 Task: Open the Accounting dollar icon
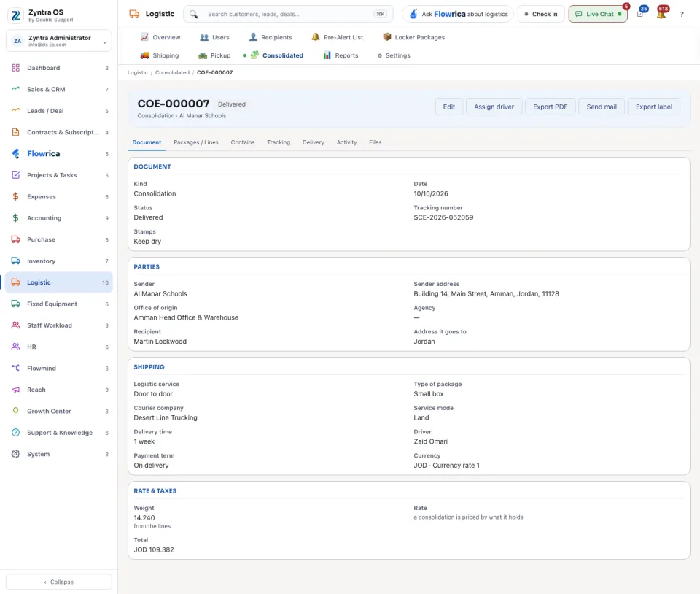[15, 218]
